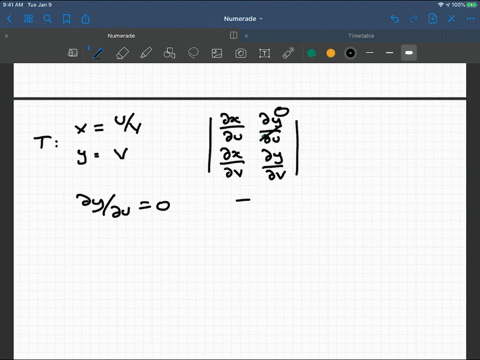
Task: Tap the Wi-Fi status icon
Action: [x=441, y=5]
